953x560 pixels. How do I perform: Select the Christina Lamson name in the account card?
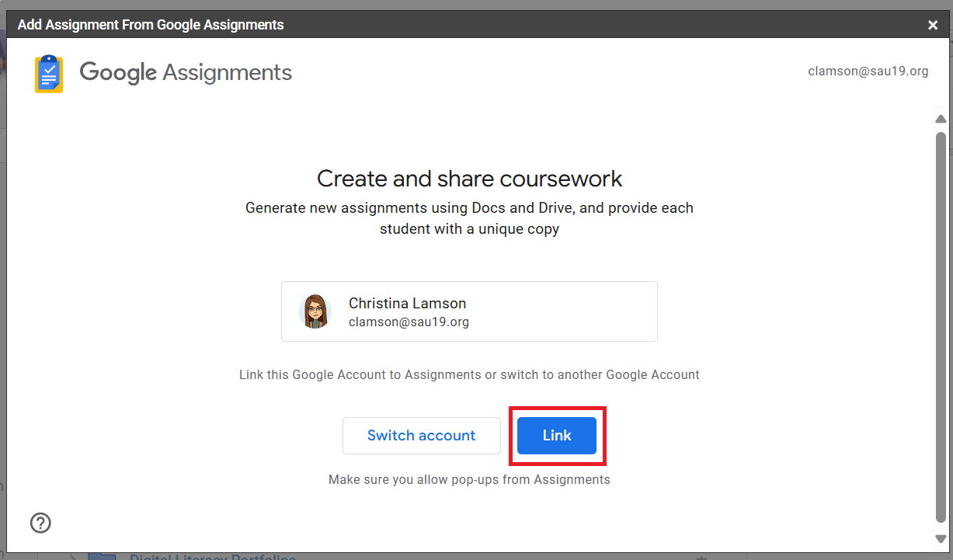coord(407,304)
